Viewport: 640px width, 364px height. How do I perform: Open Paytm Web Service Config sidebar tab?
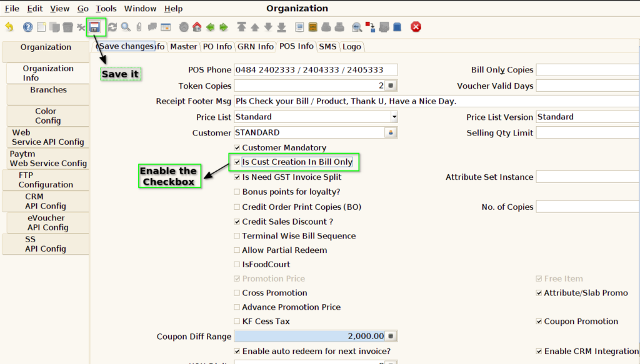point(48,159)
